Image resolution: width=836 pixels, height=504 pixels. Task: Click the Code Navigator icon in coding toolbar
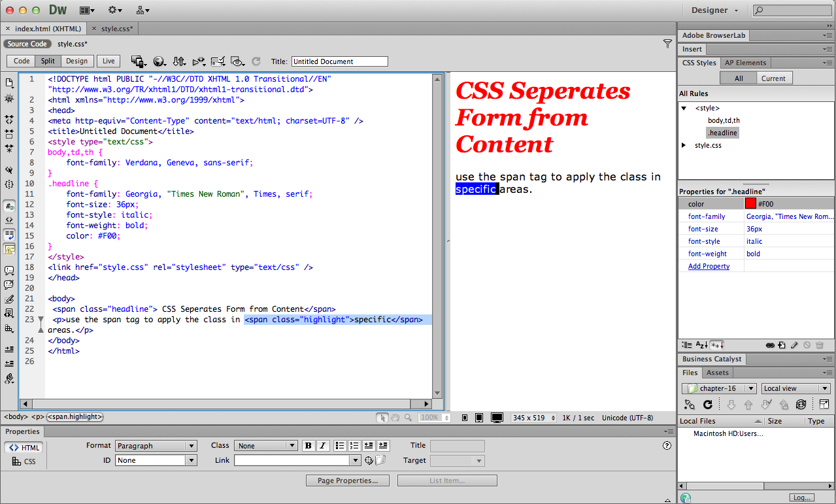click(9, 98)
